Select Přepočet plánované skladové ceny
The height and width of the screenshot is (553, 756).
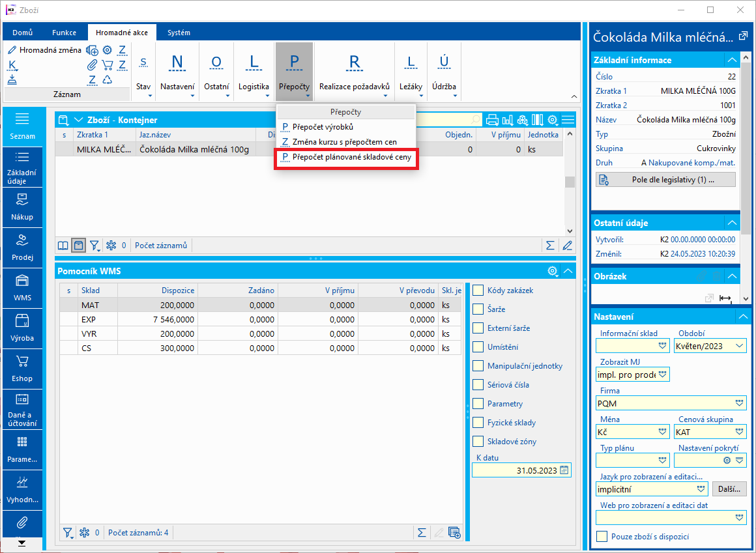click(x=345, y=157)
